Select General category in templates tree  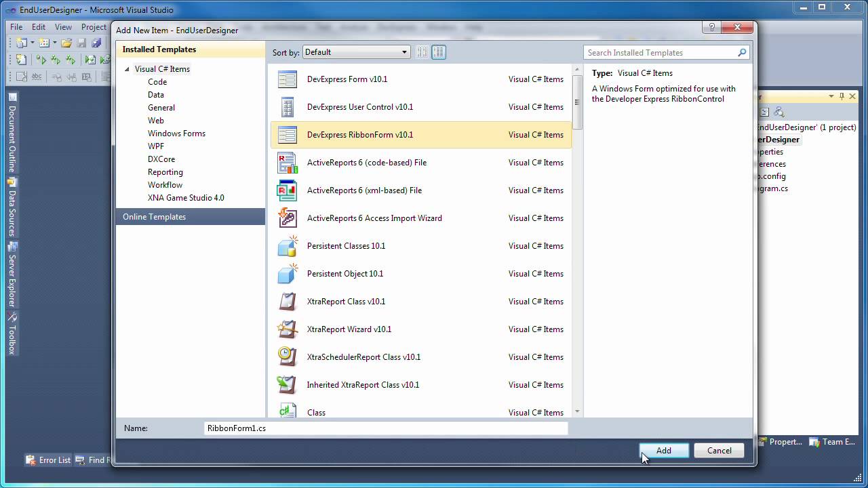(161, 108)
